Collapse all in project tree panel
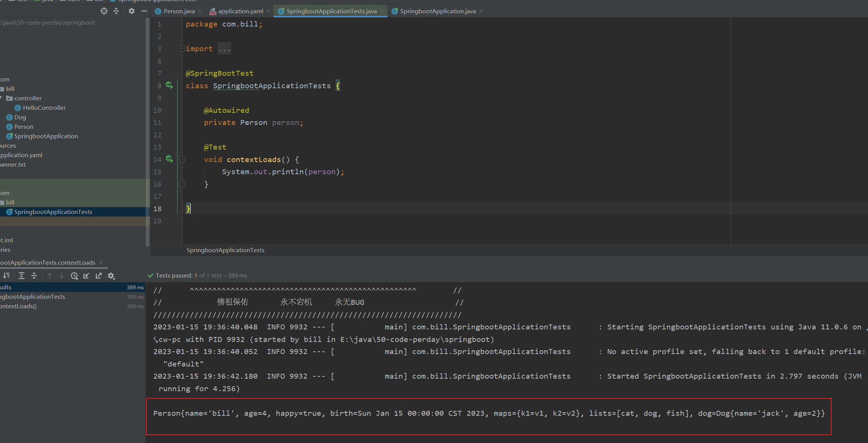This screenshot has height=443, width=868. [116, 11]
